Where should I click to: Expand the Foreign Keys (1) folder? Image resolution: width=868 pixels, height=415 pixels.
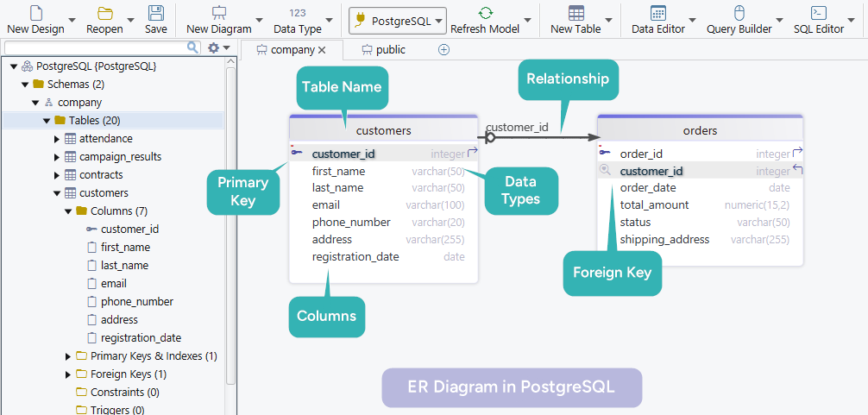(x=68, y=374)
